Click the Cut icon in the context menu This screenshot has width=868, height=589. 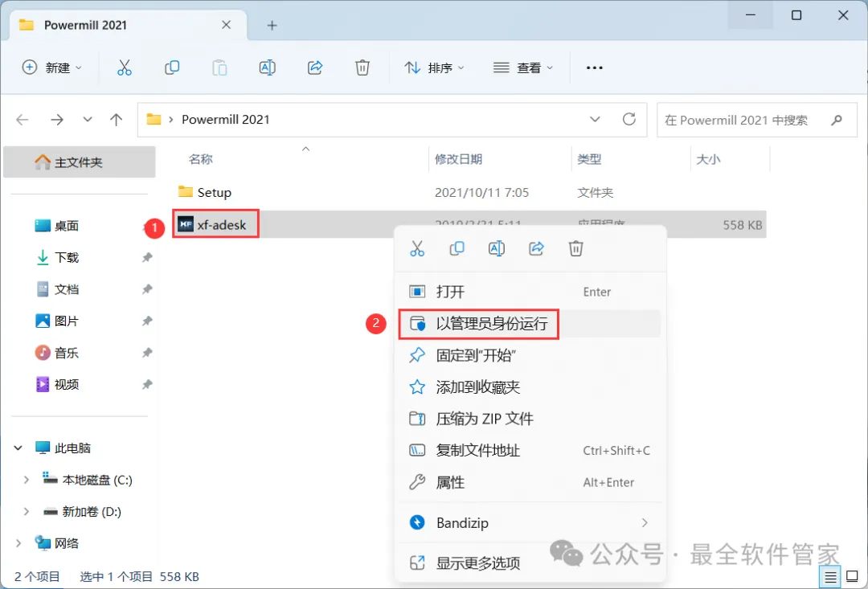click(417, 248)
